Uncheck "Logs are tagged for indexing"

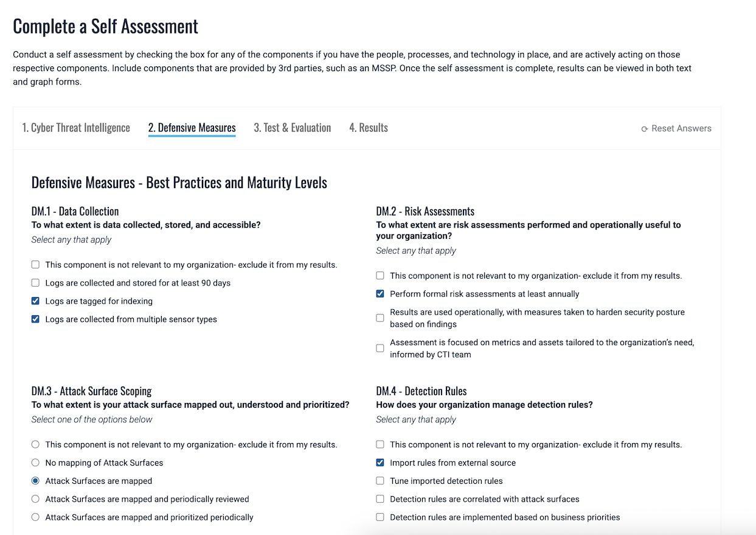tap(35, 301)
